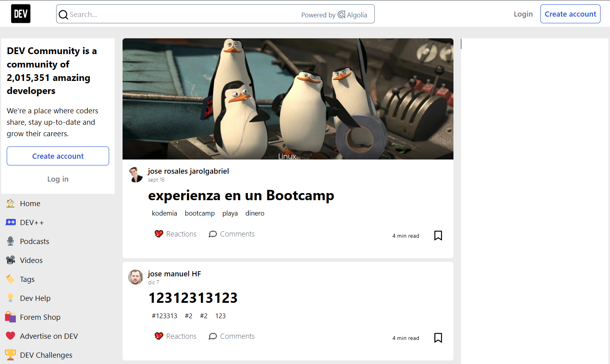Select the dinero tag
Screen dimensions: 610x364
(255, 213)
